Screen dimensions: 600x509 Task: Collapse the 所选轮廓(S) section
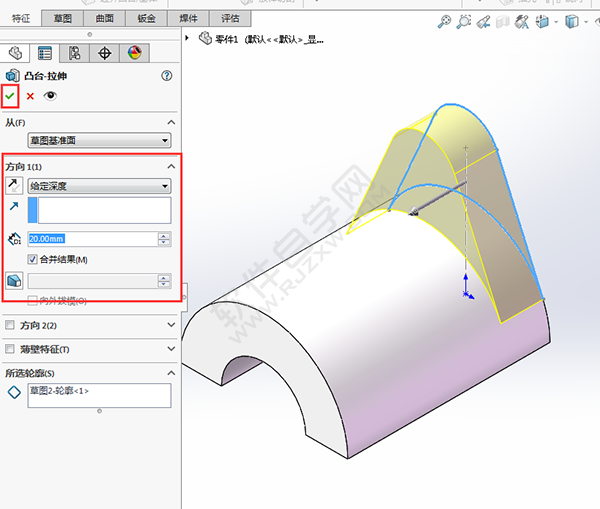click(x=171, y=373)
